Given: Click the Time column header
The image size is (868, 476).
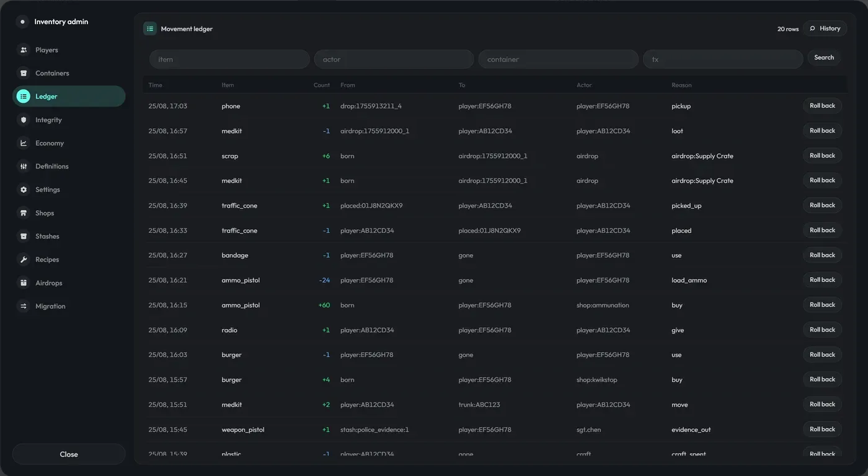Looking at the screenshot, I should [155, 85].
